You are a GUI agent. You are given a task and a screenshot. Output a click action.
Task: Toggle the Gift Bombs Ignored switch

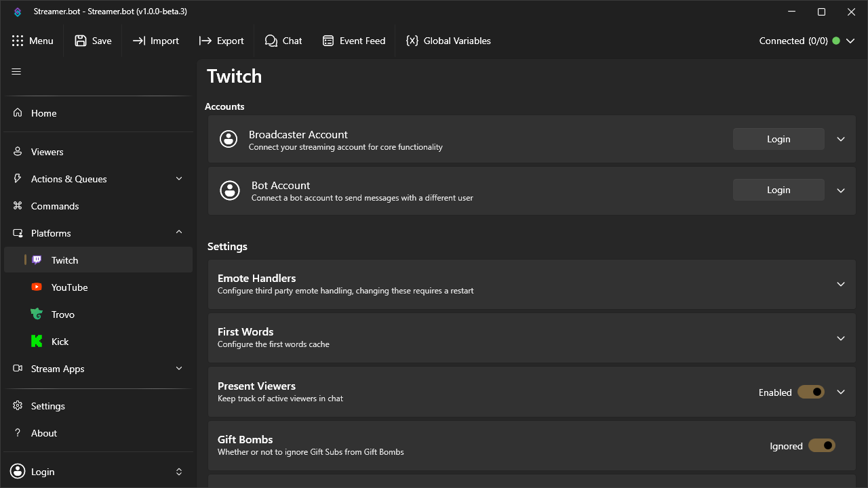click(x=821, y=445)
